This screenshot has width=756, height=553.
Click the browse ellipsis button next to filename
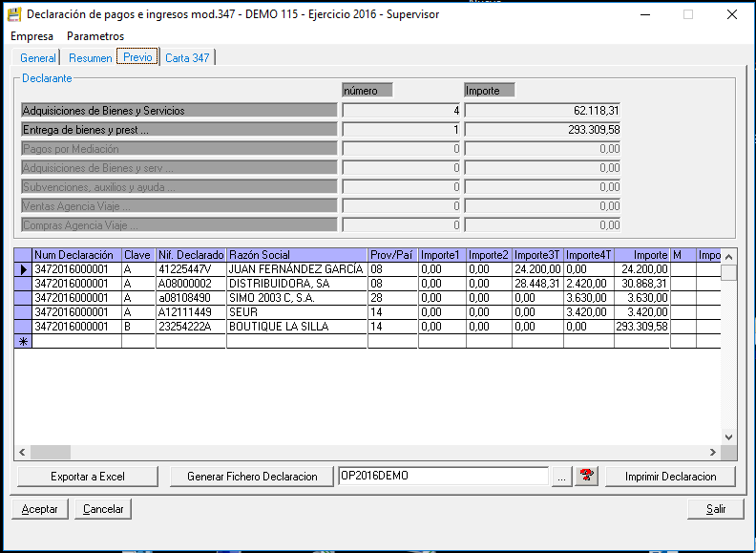[561, 477]
